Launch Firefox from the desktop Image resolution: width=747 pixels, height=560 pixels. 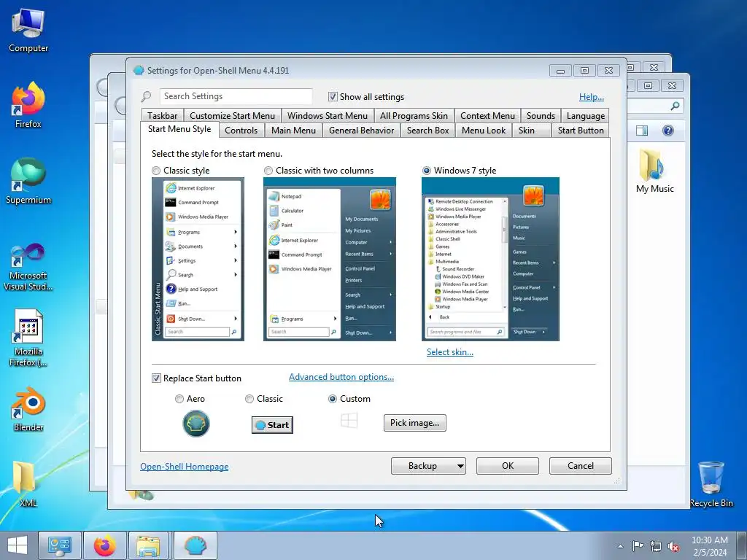point(28,105)
